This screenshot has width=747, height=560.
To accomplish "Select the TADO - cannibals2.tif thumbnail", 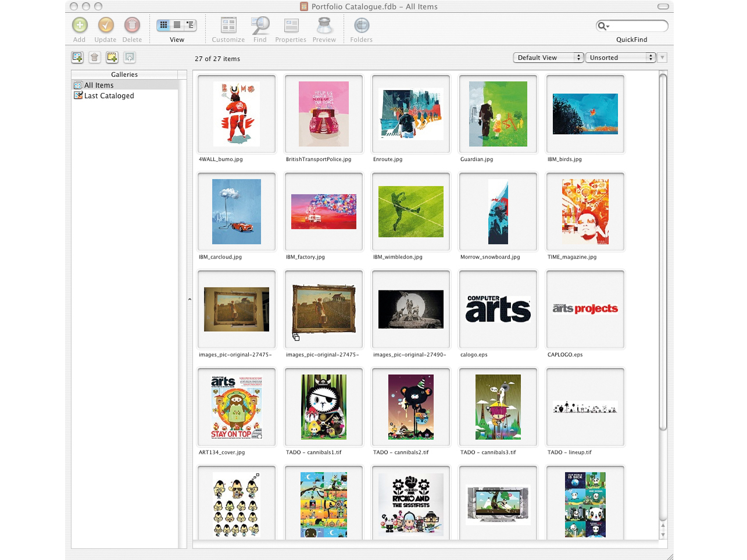I will click(x=411, y=407).
